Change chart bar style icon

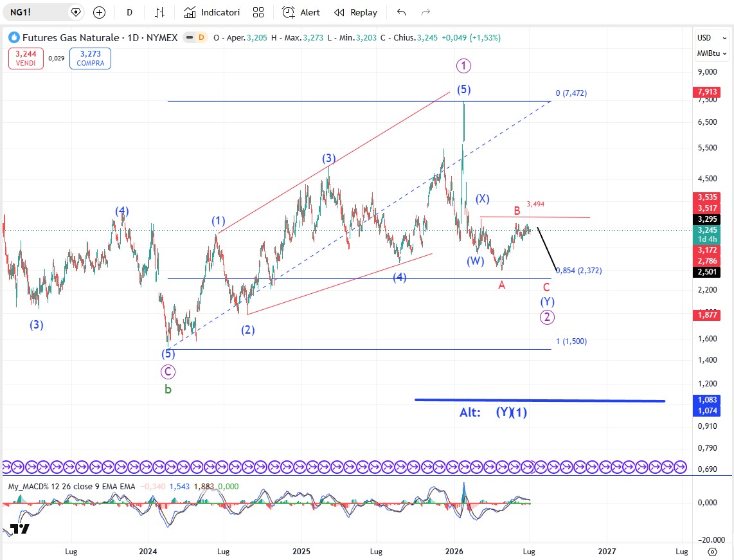click(x=159, y=13)
